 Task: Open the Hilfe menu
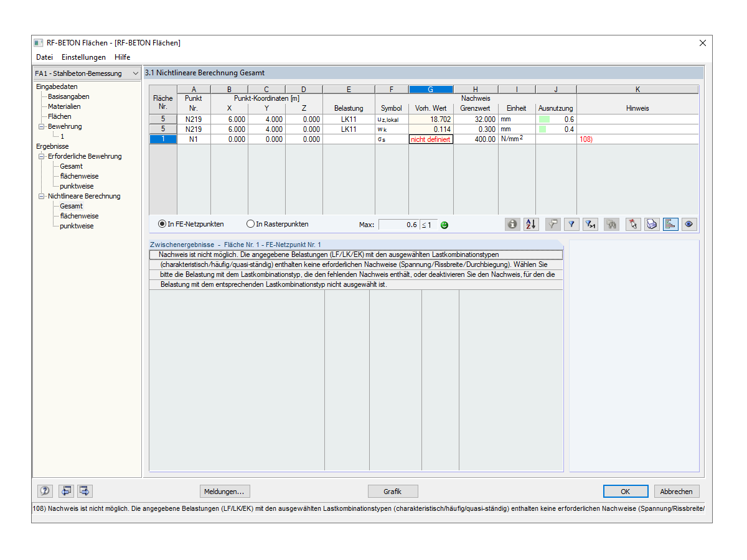[123, 57]
